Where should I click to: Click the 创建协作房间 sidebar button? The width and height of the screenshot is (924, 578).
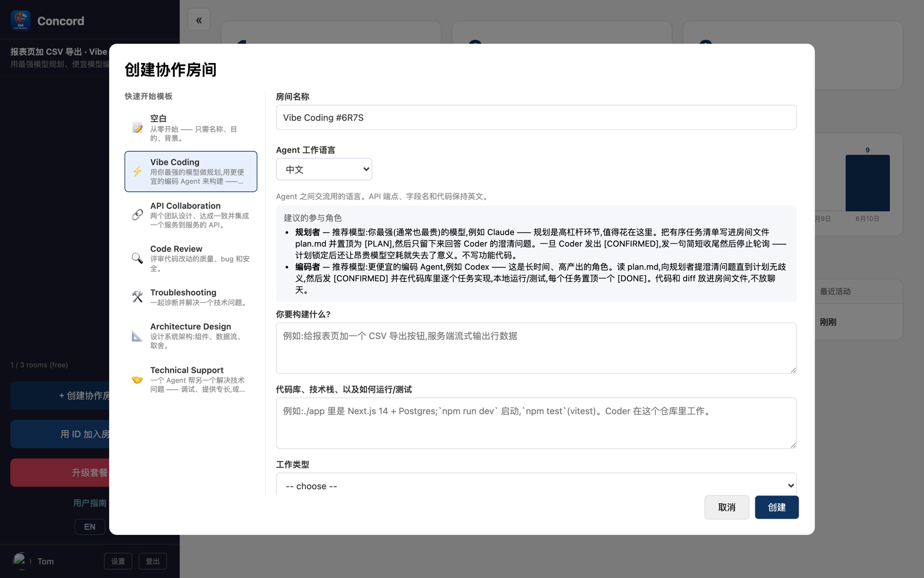(60, 395)
